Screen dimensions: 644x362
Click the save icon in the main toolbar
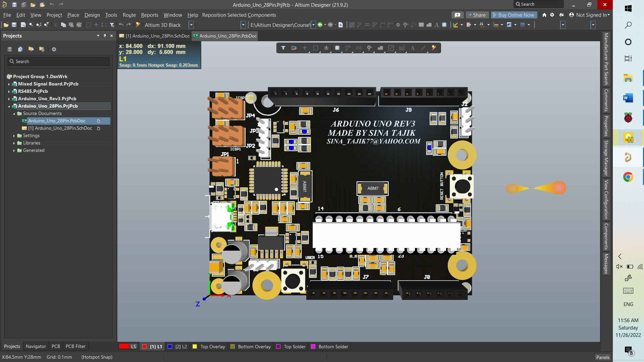14,25
